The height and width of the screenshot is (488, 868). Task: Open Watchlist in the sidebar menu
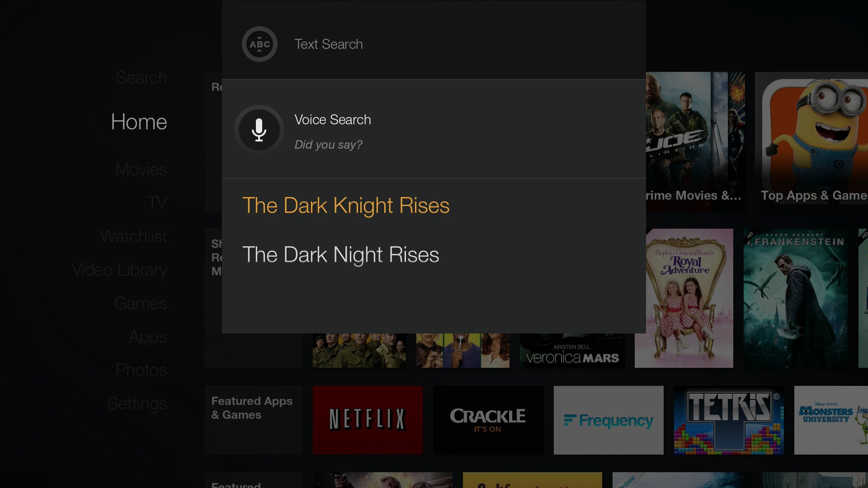(134, 236)
